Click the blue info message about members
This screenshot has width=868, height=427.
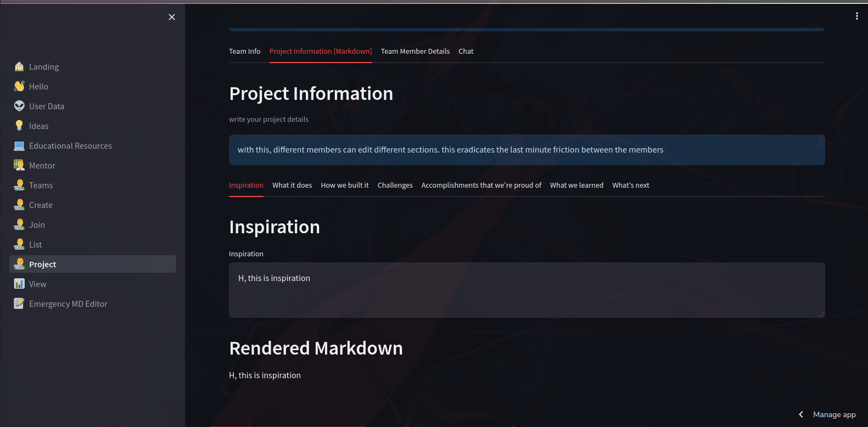click(x=527, y=150)
